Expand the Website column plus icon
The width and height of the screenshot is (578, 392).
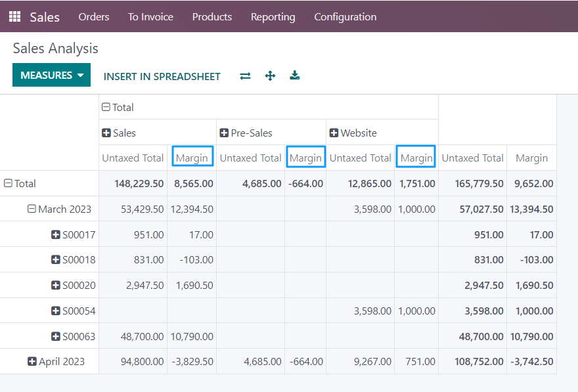[334, 133]
